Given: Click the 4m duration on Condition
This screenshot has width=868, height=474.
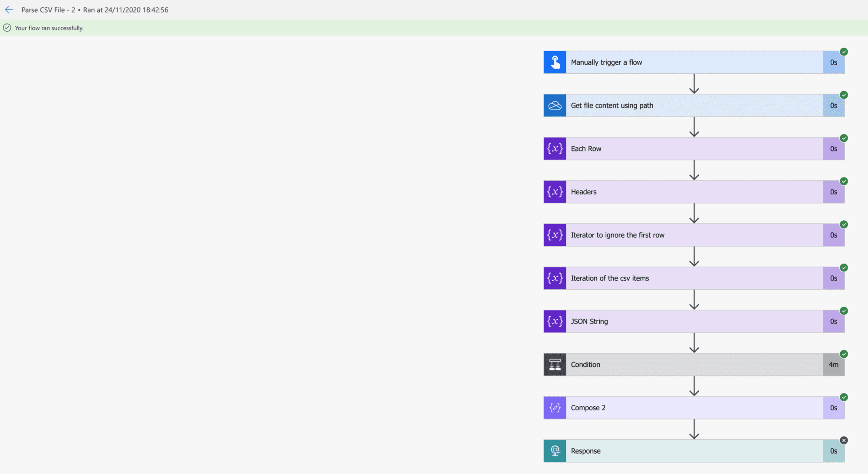Looking at the screenshot, I should point(834,365).
